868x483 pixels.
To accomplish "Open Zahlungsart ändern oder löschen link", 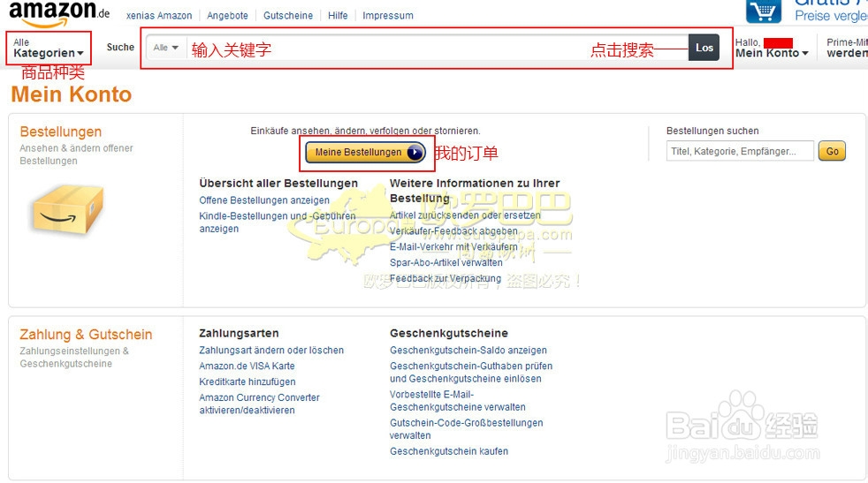I will pyautogui.click(x=271, y=351).
